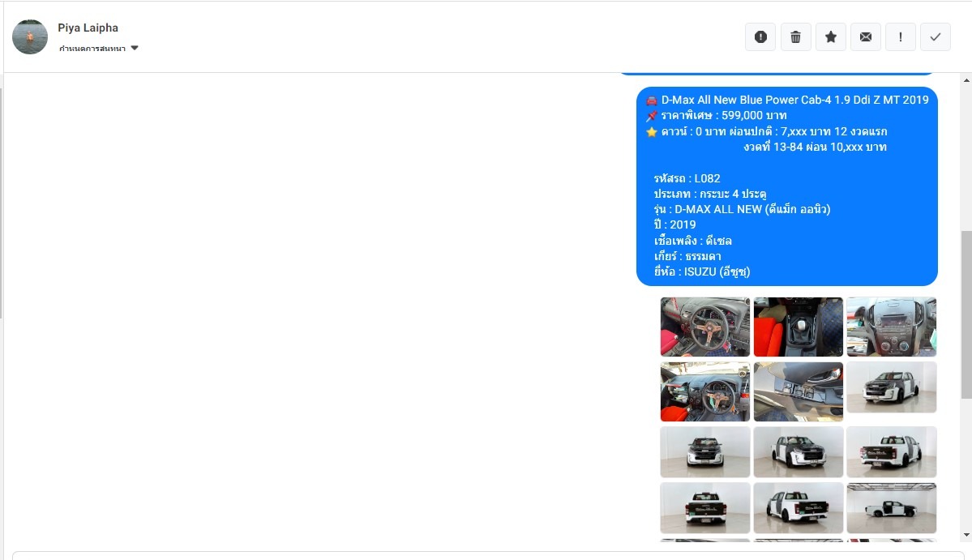Click the installment line mentioning 13-84

click(x=816, y=147)
